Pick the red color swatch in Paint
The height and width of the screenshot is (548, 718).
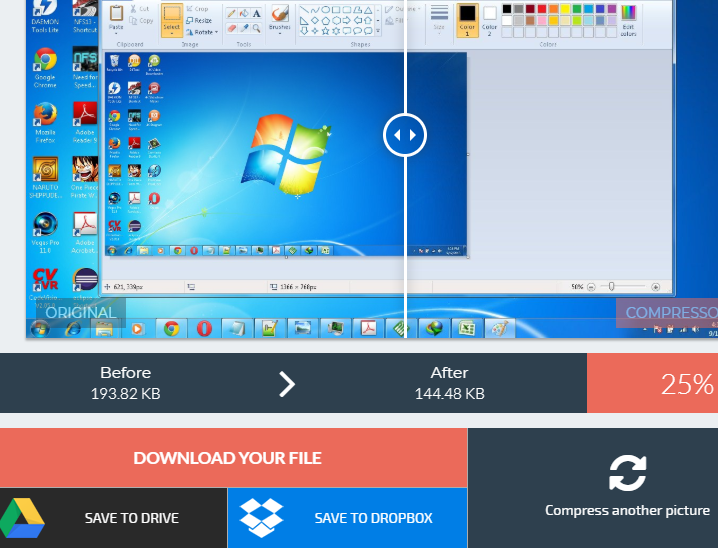[x=542, y=9]
